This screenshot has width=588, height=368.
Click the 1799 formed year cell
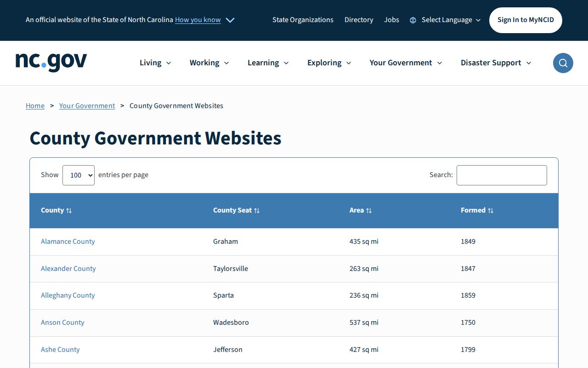point(468,350)
